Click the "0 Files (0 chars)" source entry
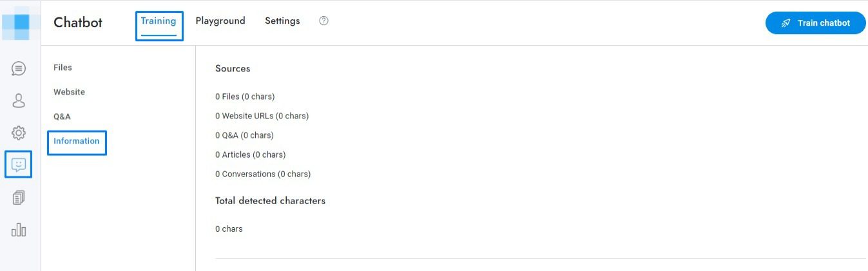This screenshot has height=271, width=868. 245,97
